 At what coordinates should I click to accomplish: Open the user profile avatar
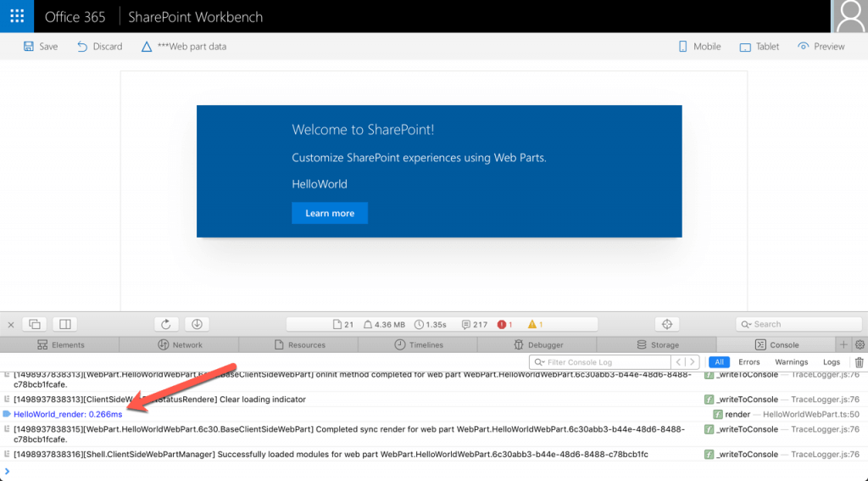pos(849,16)
